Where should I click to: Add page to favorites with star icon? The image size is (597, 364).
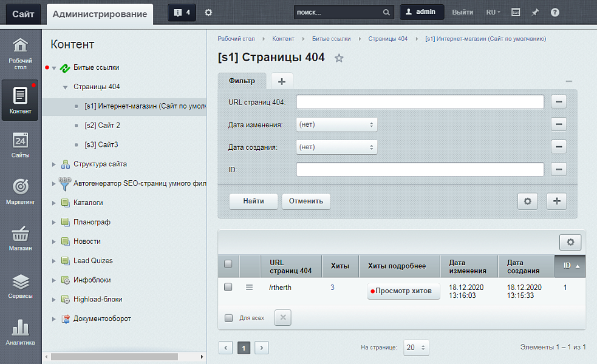[339, 58]
